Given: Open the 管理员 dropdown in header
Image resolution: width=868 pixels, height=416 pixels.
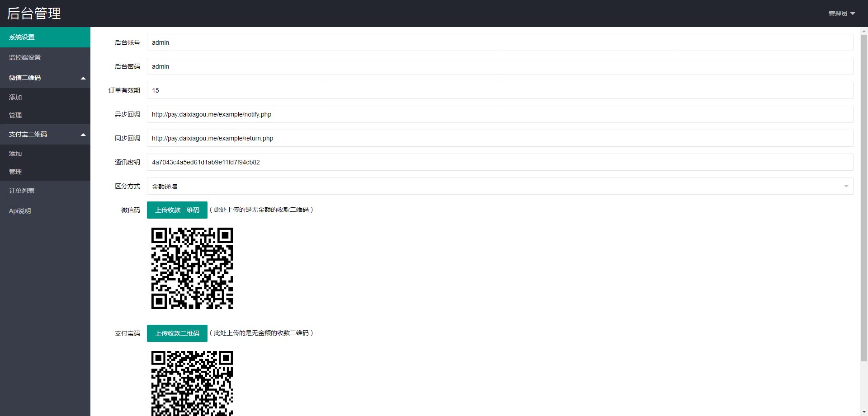Looking at the screenshot, I should [x=841, y=14].
